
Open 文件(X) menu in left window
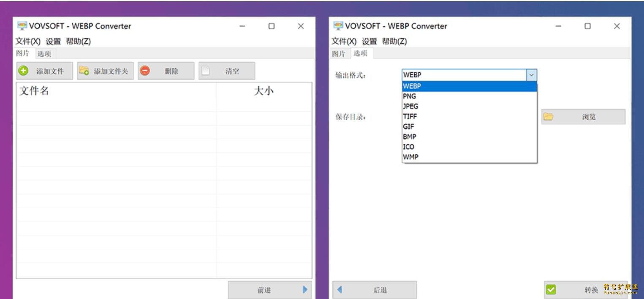point(28,41)
